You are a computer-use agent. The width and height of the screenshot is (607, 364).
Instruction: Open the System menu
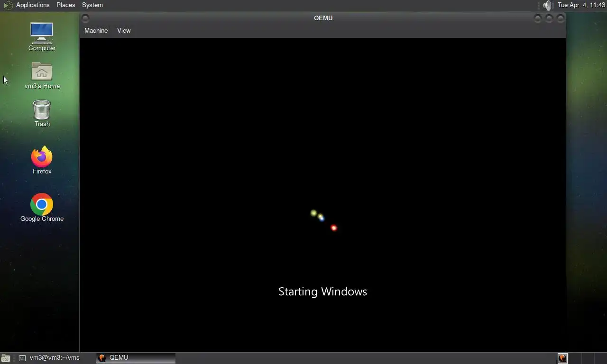tap(92, 5)
